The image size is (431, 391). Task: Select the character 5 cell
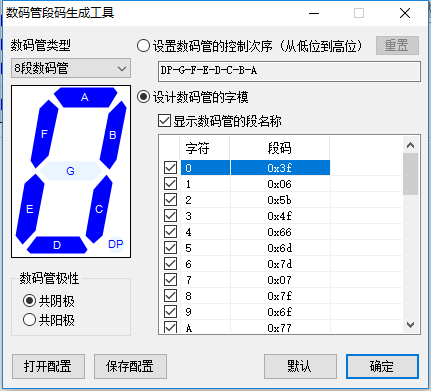(x=205, y=248)
